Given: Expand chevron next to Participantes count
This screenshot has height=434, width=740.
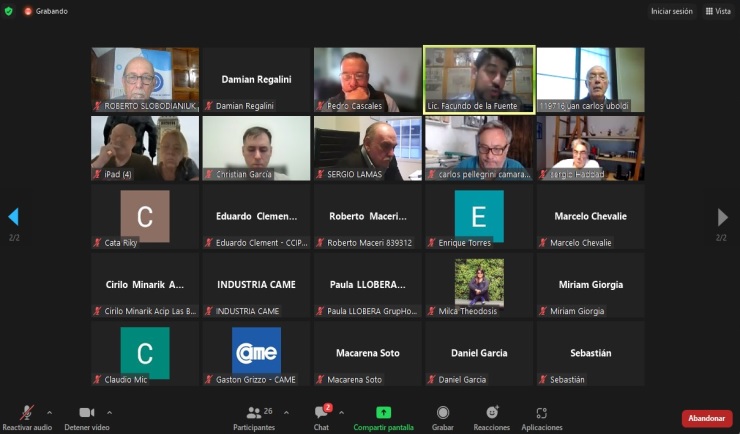Looking at the screenshot, I should 286,413.
